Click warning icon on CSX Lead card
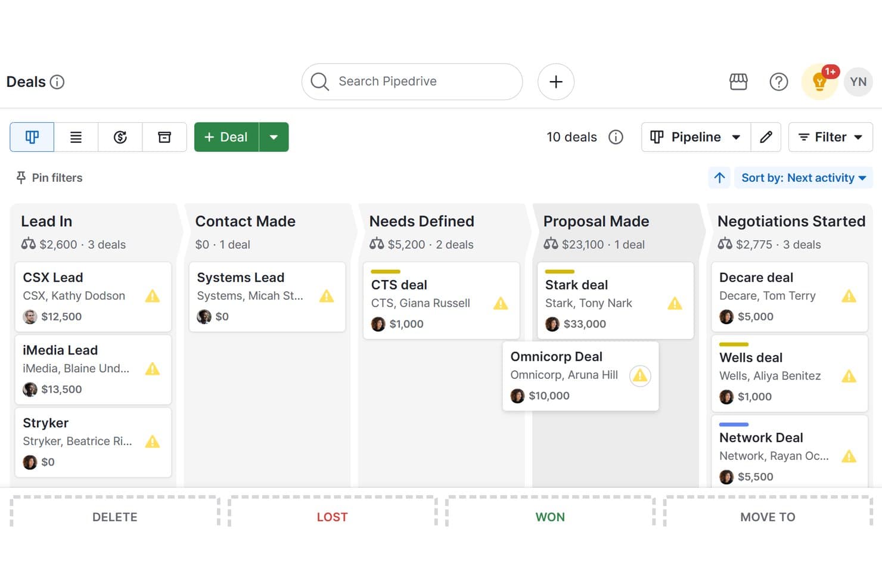Screen dimensions: 882x588 153,296
